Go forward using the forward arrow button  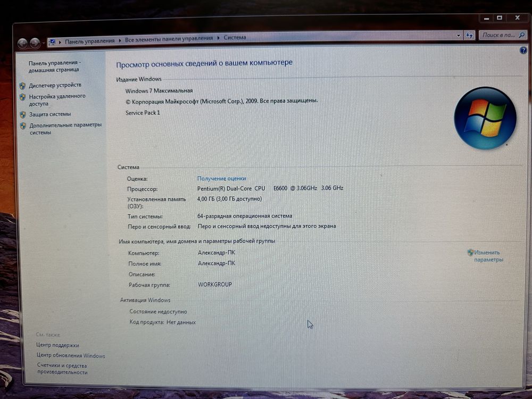[x=35, y=43]
